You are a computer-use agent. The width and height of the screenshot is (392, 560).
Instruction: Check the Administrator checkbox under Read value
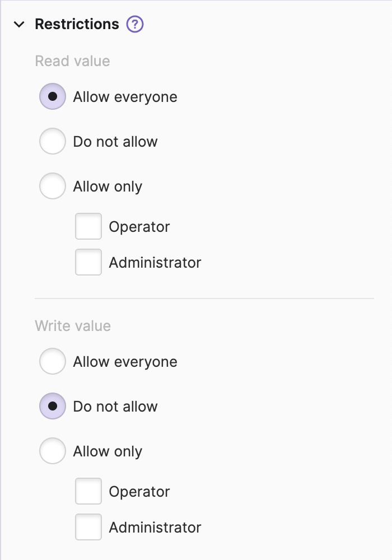(88, 262)
